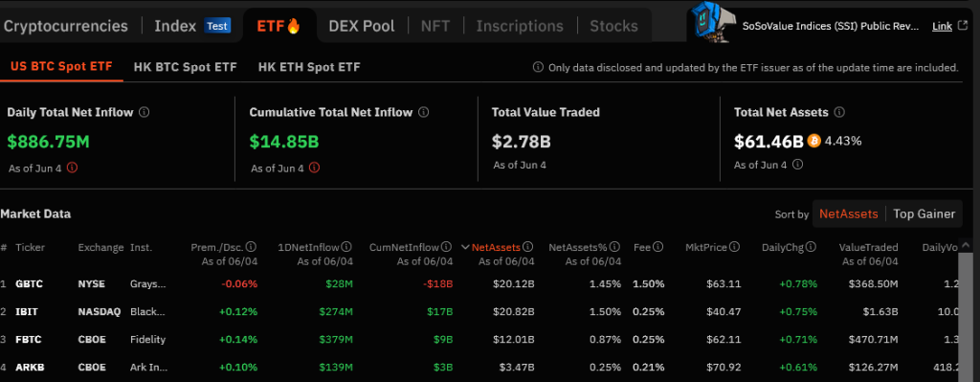
Task: Open the IBIT ticker row
Action: point(26,311)
